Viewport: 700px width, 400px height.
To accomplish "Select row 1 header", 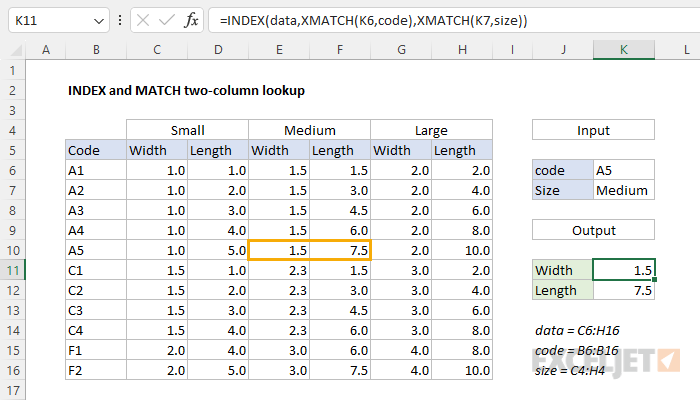I will [12, 71].
